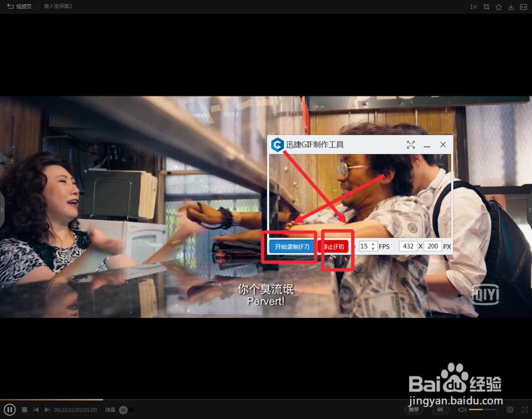
Task: Expand the left side panel arrow
Action: point(2,210)
